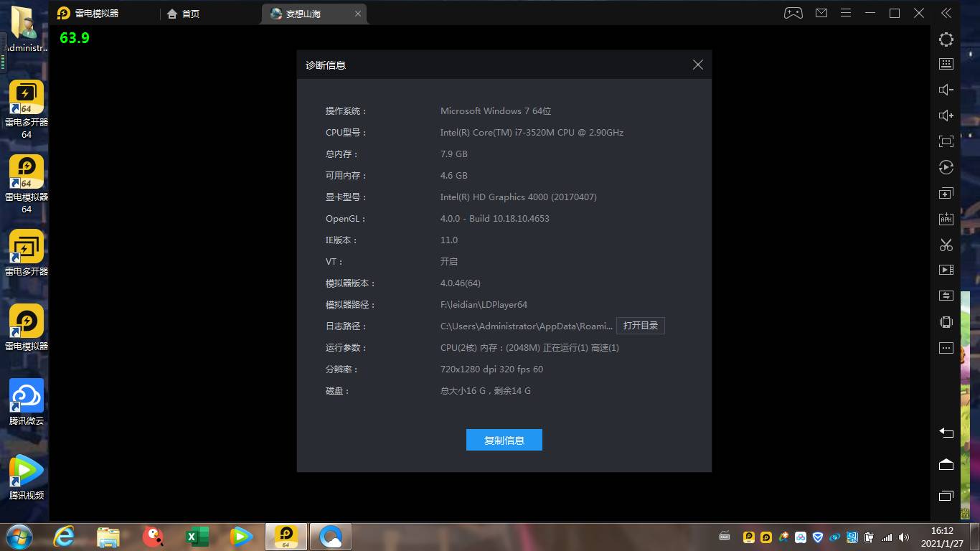Click the install APK icon
Screen dimensions: 980x551
[946, 219]
